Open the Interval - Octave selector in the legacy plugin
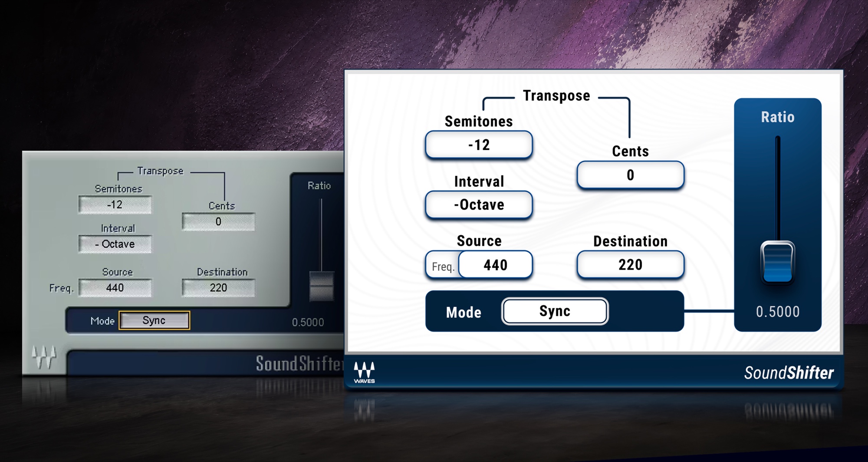 (x=115, y=244)
